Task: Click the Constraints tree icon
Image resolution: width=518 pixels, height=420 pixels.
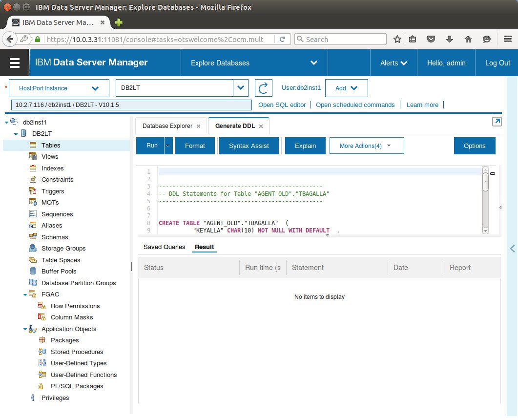Action: point(33,179)
